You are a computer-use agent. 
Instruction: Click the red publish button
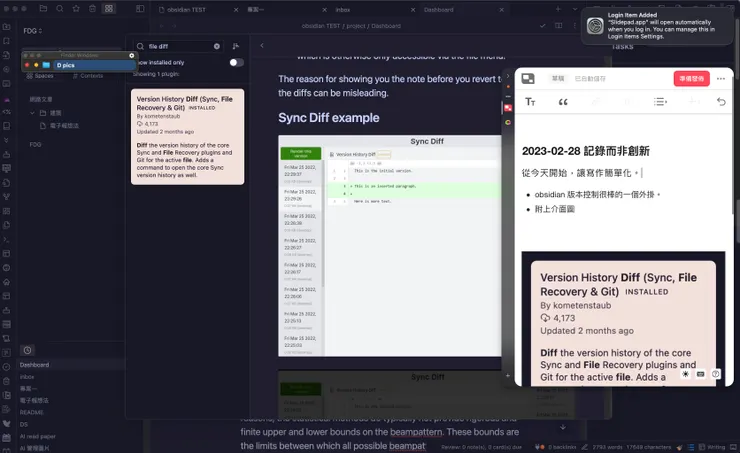pyautogui.click(x=691, y=78)
